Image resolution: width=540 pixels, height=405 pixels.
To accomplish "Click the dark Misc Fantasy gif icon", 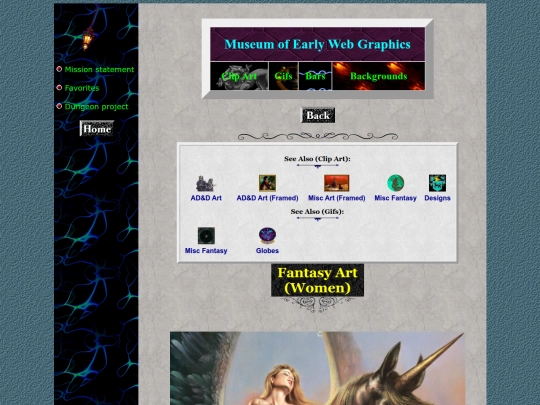I will [x=206, y=236].
